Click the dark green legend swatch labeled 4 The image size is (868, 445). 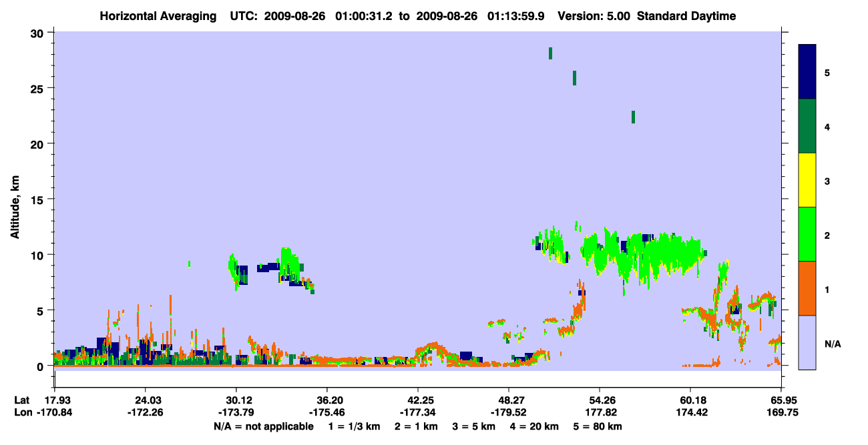click(807, 126)
